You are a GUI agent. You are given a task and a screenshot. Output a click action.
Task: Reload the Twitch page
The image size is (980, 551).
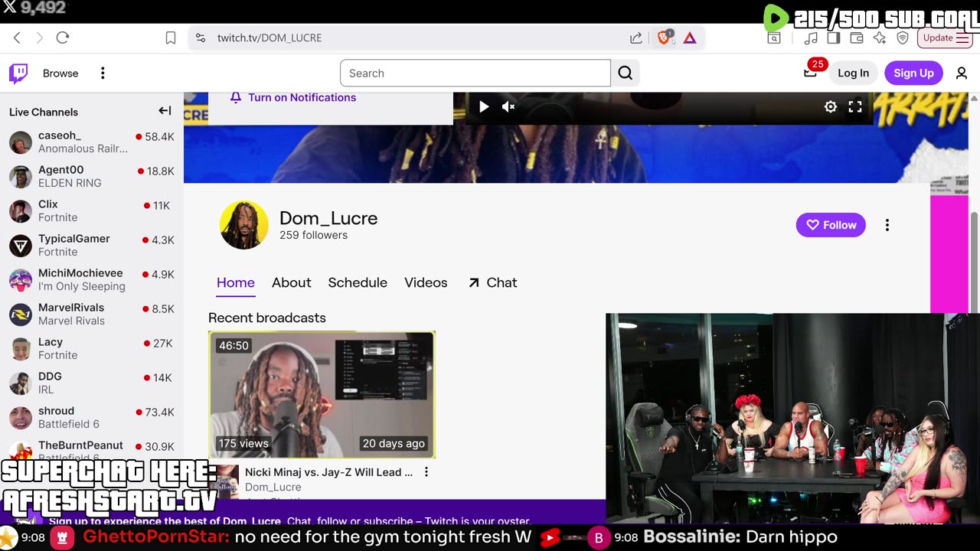[63, 37]
